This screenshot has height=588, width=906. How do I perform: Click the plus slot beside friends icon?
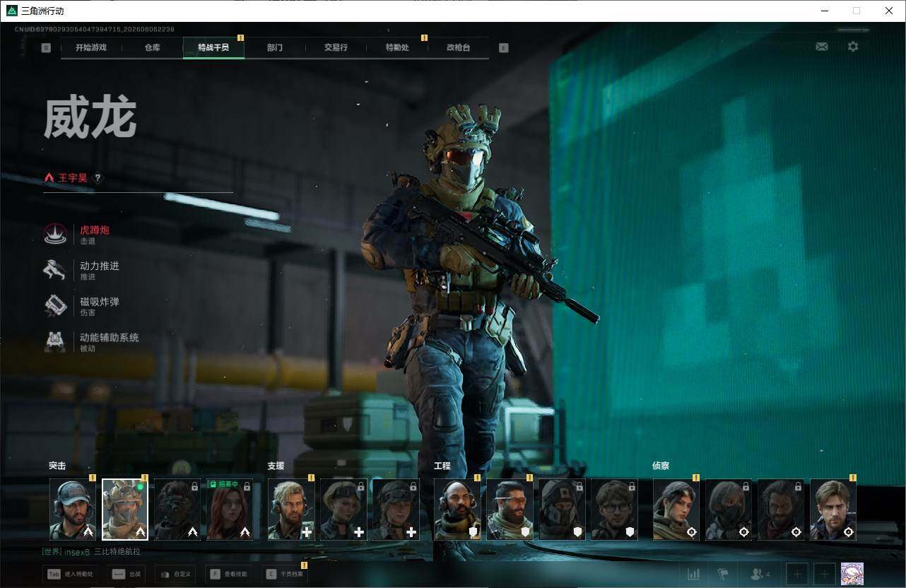[797, 574]
